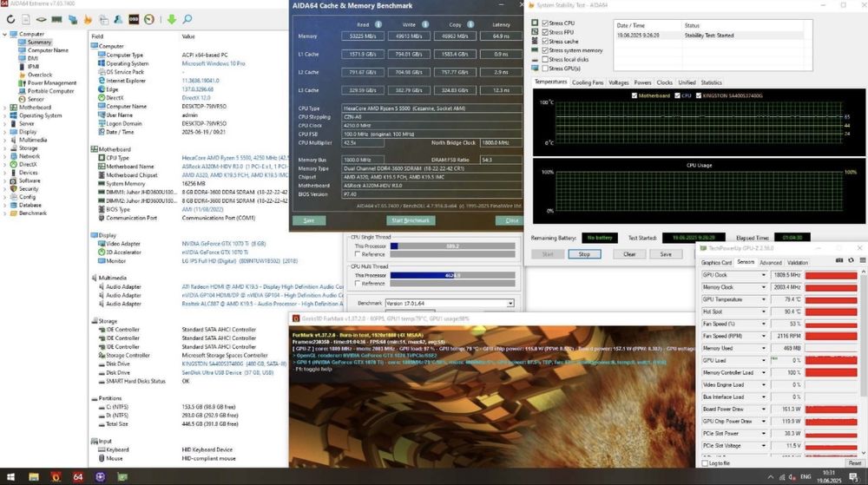Image resolution: width=868 pixels, height=485 pixels.
Task: Click the user figure icon in AIDA64 toolbar
Action: 118,19
